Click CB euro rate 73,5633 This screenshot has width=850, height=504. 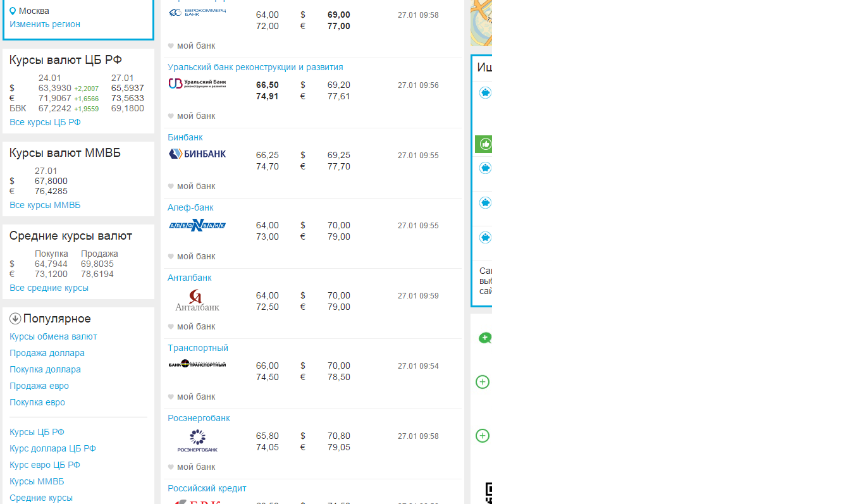[128, 98]
